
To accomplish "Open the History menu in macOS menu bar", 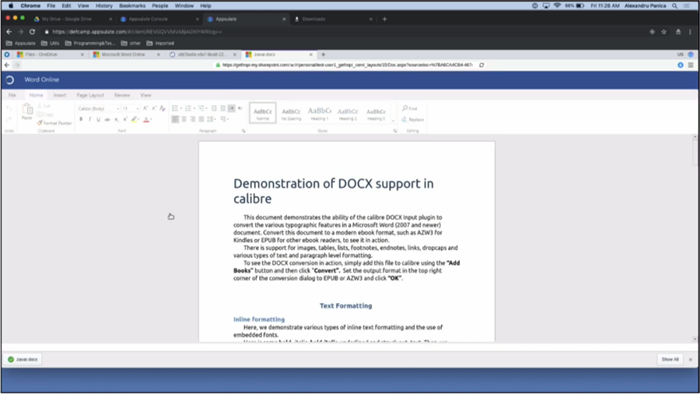I will [x=104, y=6].
